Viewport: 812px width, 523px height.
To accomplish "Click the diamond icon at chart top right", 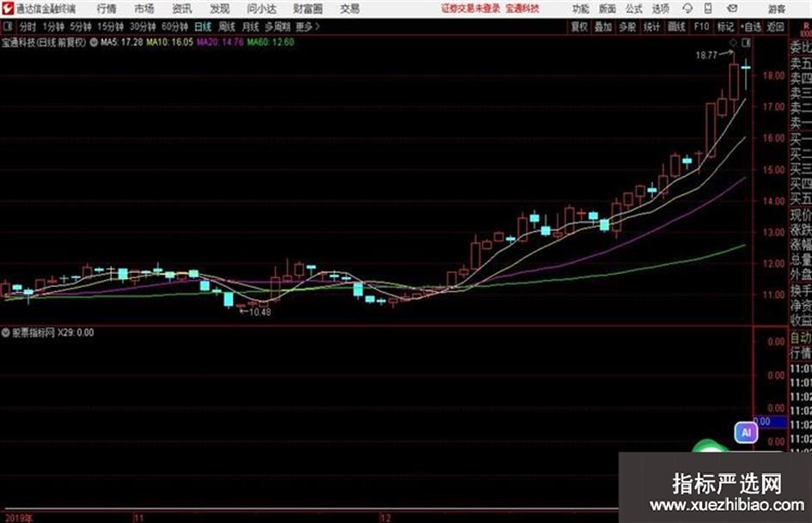I will [733, 42].
